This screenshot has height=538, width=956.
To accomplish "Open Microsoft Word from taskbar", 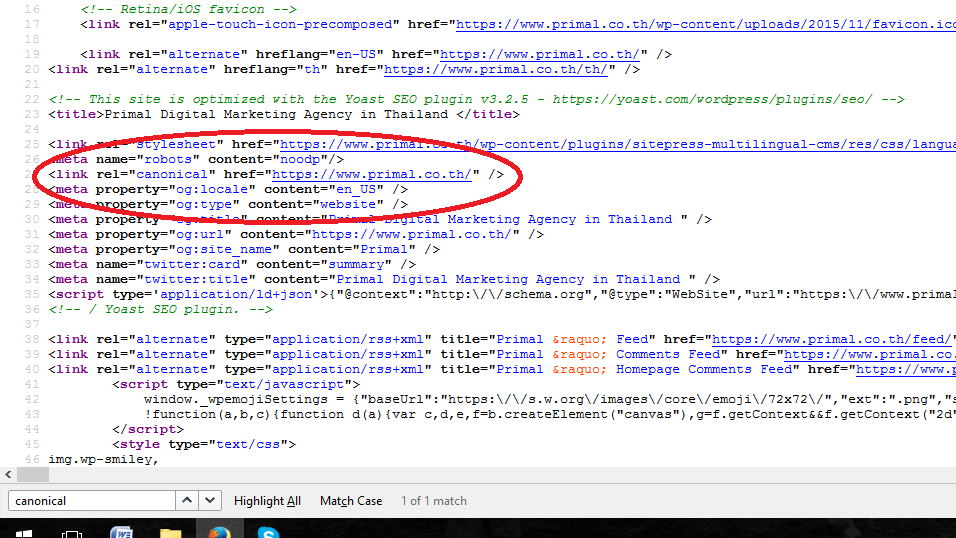I will point(121,533).
